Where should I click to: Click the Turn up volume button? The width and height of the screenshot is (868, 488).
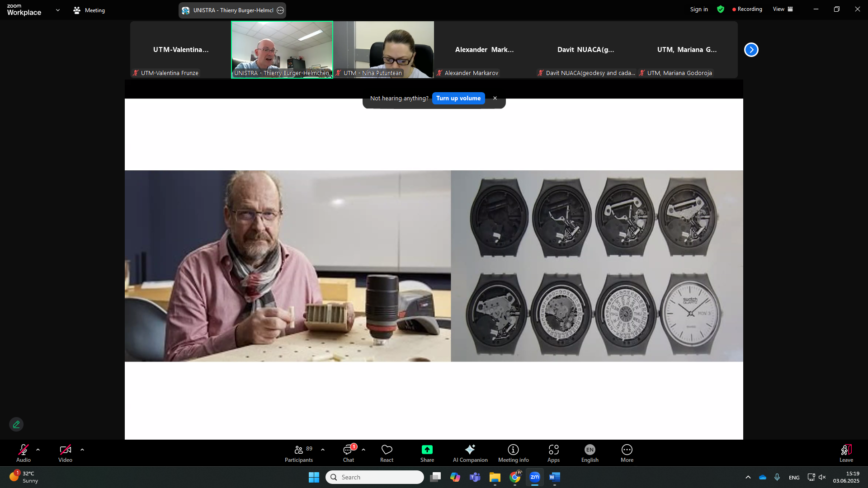(458, 98)
